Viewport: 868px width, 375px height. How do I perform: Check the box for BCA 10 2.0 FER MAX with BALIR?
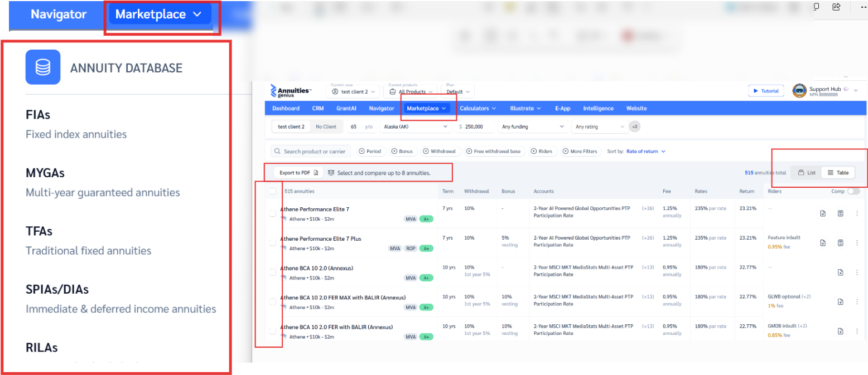(x=273, y=301)
